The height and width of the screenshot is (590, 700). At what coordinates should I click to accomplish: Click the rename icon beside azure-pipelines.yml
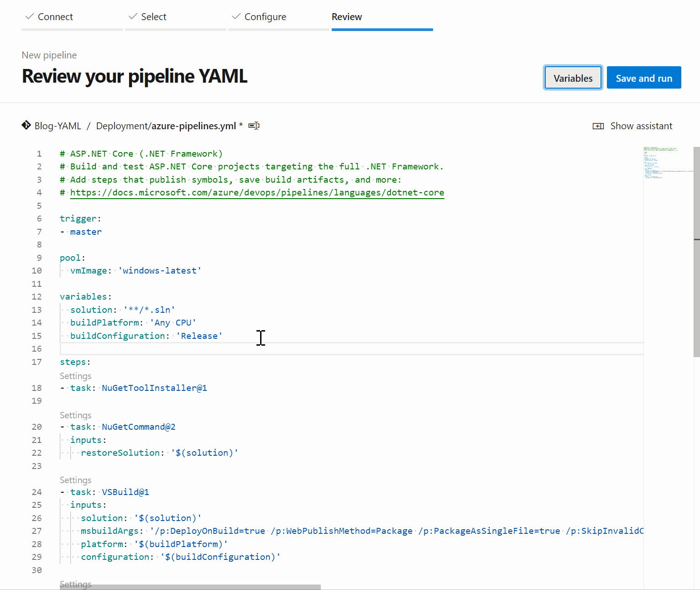254,126
